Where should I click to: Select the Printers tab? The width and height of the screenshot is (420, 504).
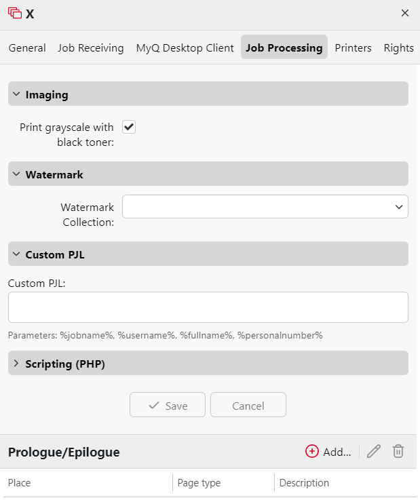point(353,48)
